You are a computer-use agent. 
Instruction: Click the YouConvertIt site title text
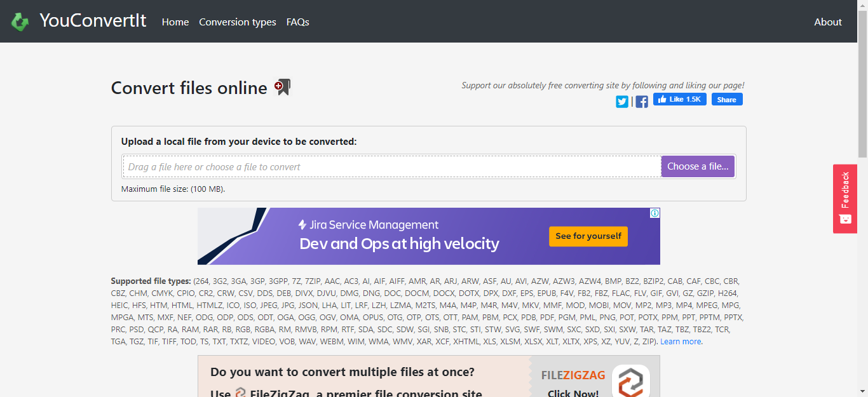pos(93,21)
